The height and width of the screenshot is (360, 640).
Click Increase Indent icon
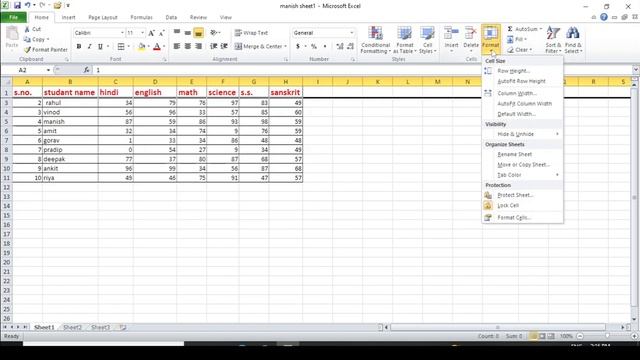(224, 46)
